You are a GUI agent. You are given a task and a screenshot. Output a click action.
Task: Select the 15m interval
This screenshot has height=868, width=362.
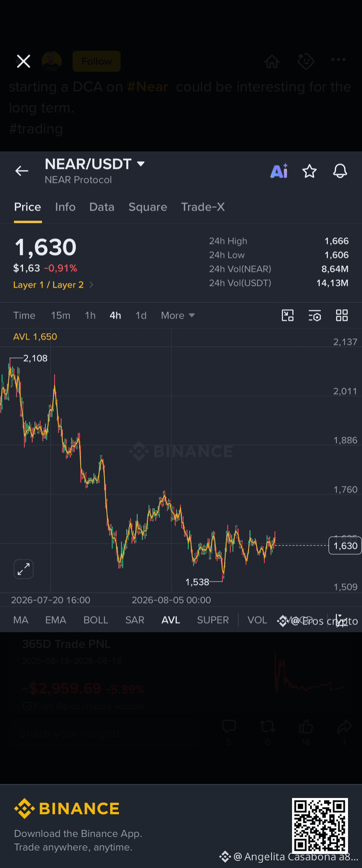tap(61, 315)
